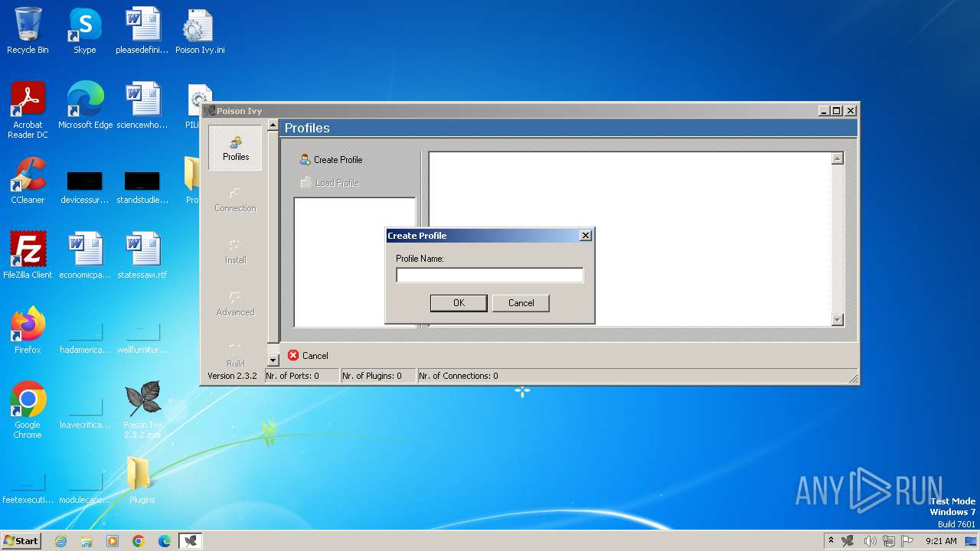Select the sciencewho Word document icon
Image resolution: width=980 pixels, height=551 pixels.
coord(142,106)
